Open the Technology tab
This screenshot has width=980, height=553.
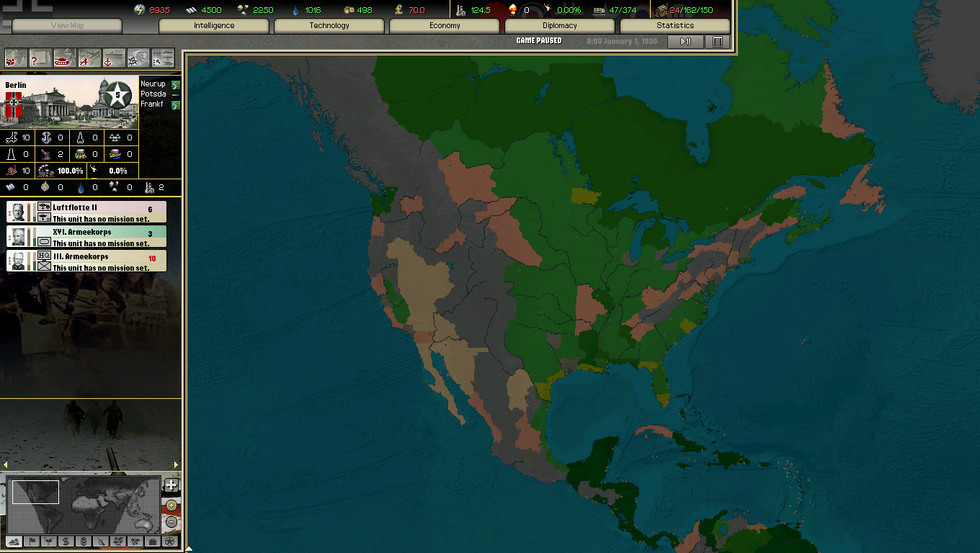click(329, 26)
